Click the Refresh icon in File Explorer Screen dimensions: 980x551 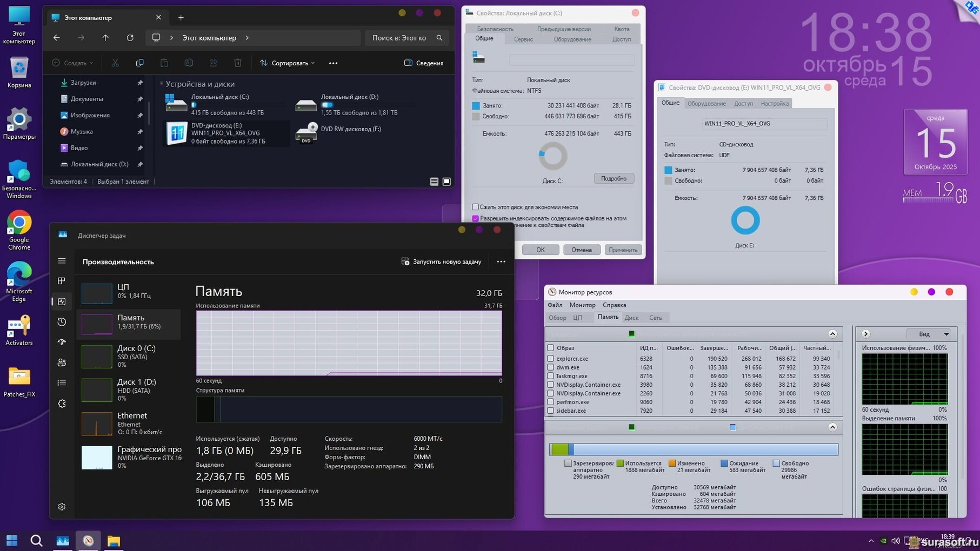click(130, 38)
